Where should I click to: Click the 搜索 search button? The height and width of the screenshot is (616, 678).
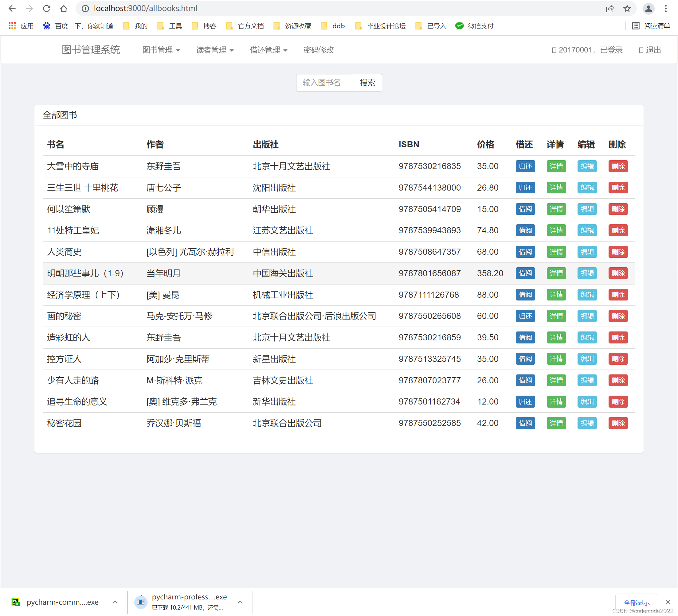coord(367,83)
